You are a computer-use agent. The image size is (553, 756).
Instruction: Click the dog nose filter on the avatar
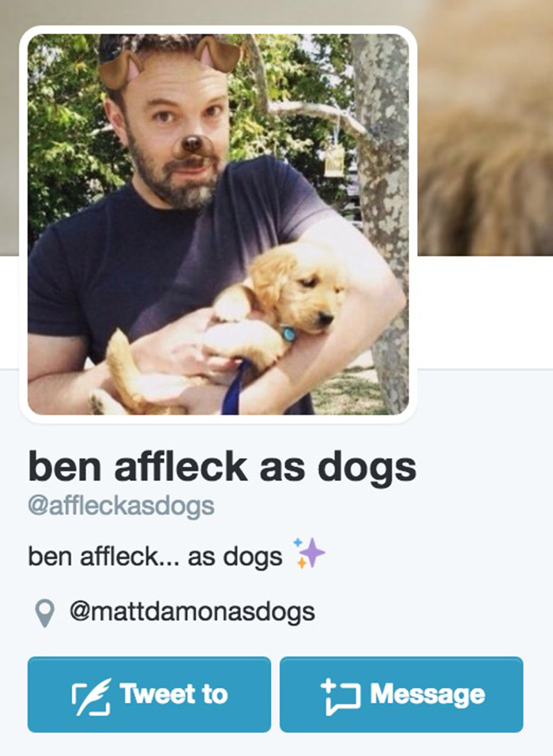pos(194,145)
